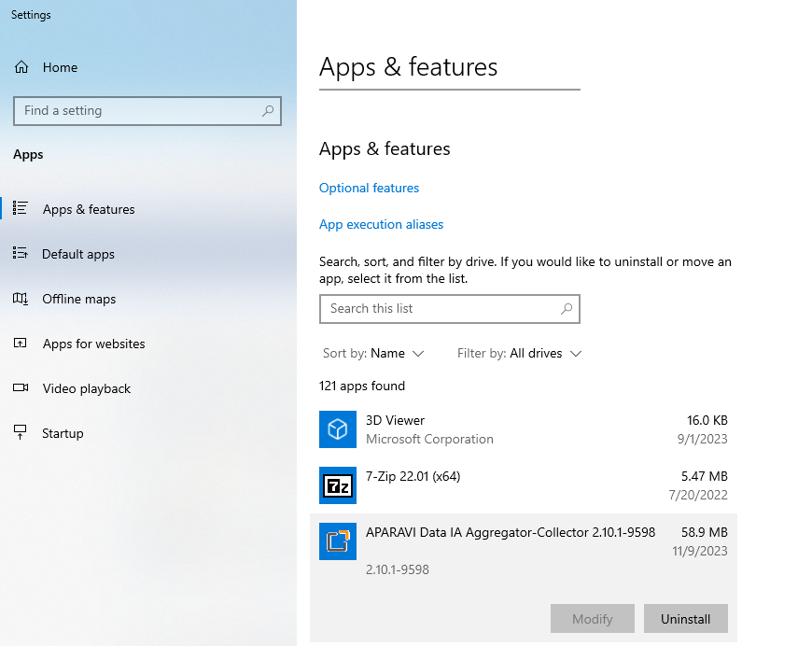The image size is (812, 646).
Task: Click the APARAVI Data IA app icon
Action: pos(338,541)
